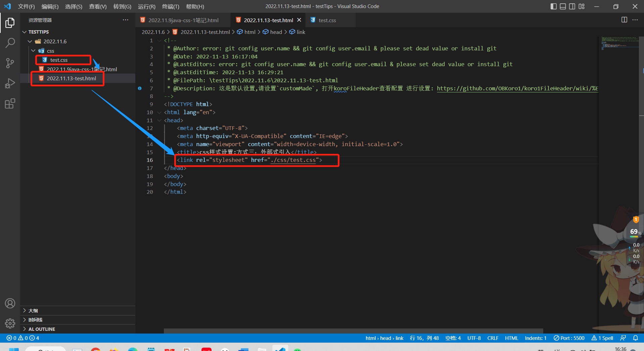Click 2022.11.6 breadcrumb segment
Image resolution: width=644 pixels, height=351 pixels.
(x=153, y=32)
